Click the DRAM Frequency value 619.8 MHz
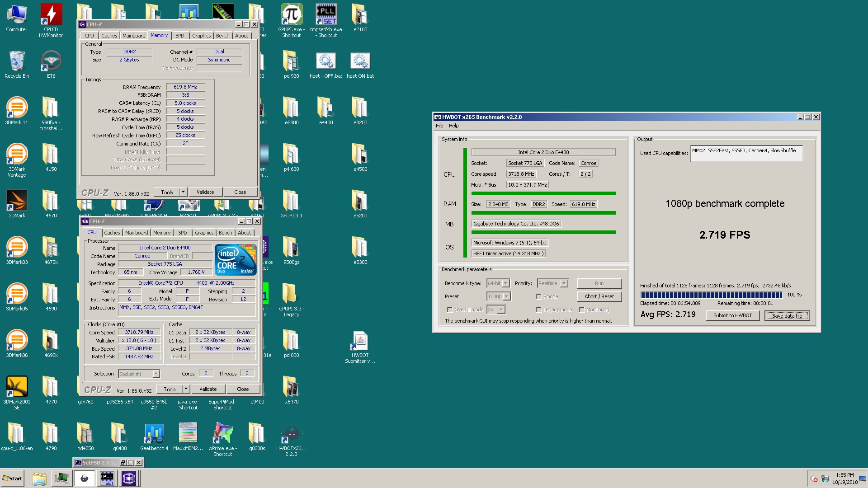868x488 pixels. point(185,87)
